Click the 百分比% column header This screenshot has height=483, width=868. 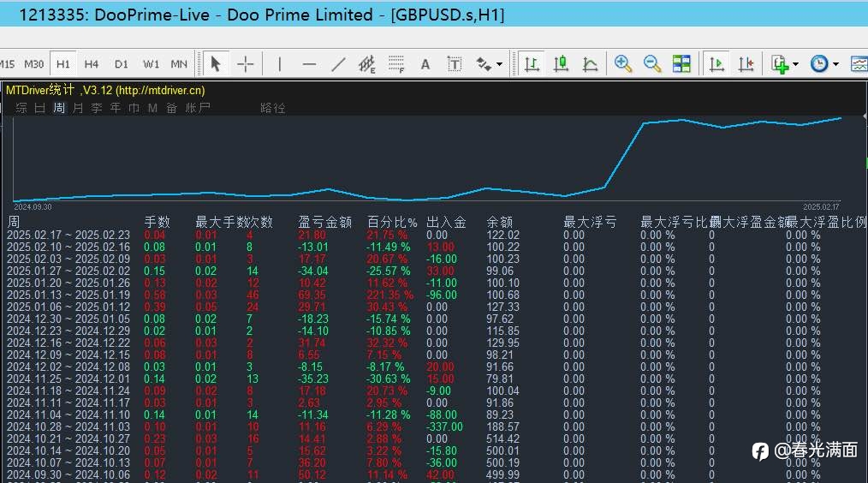click(392, 222)
